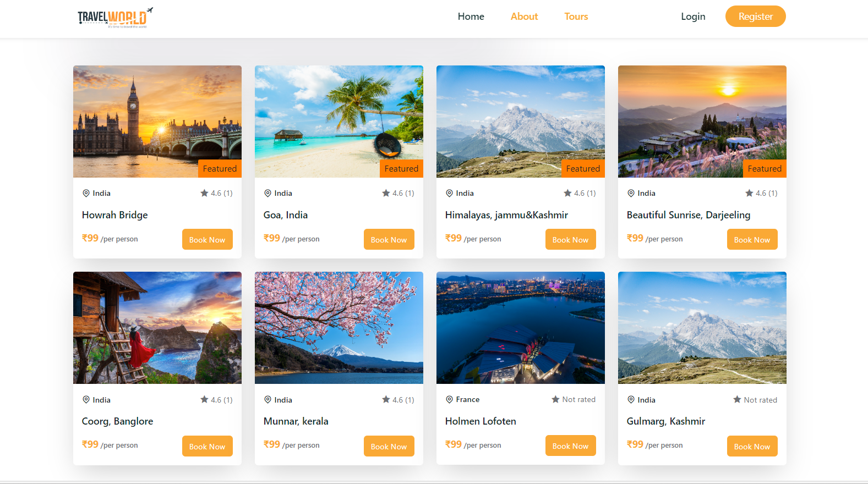Click star rating icon on Coorg, Banglore card
Image resolution: width=868 pixels, height=484 pixels.
coord(204,400)
